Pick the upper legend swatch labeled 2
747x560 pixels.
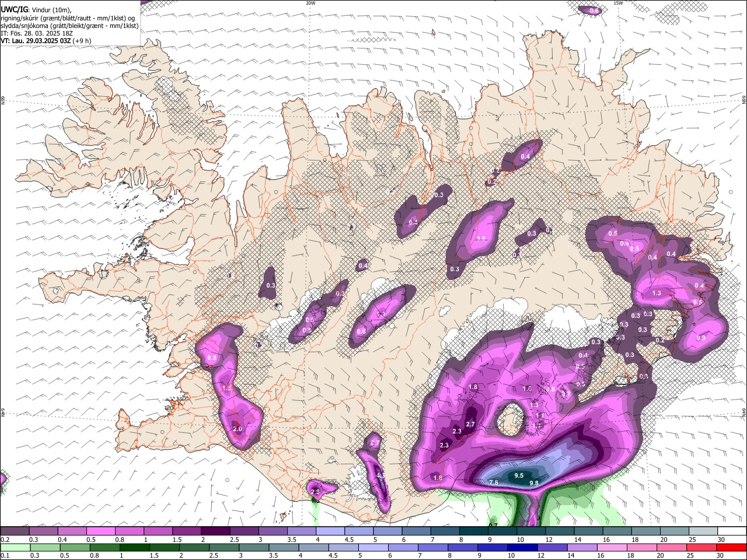[215, 531]
